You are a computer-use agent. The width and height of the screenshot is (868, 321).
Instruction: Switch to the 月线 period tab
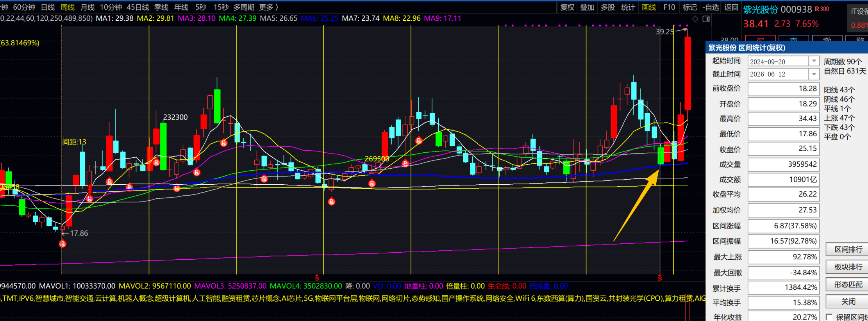[87, 7]
